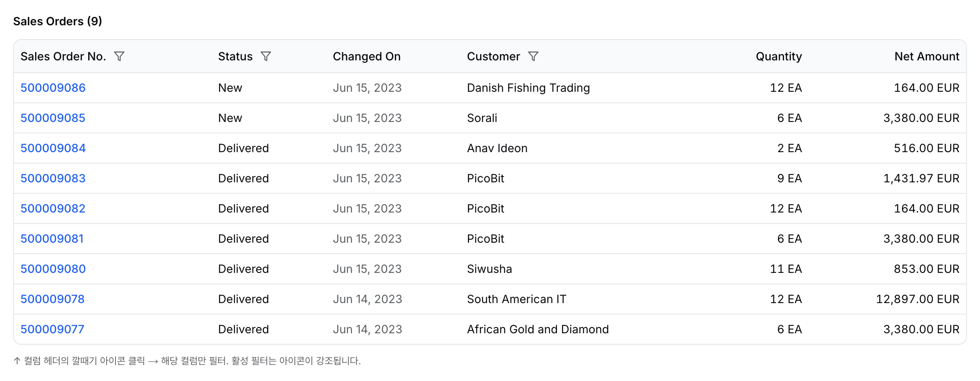Open sales order 500009077

coord(52,329)
